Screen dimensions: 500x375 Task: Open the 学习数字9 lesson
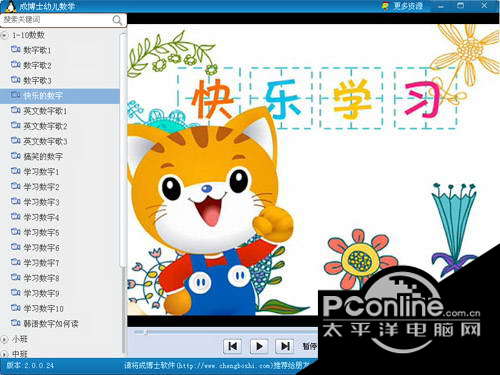tap(41, 294)
